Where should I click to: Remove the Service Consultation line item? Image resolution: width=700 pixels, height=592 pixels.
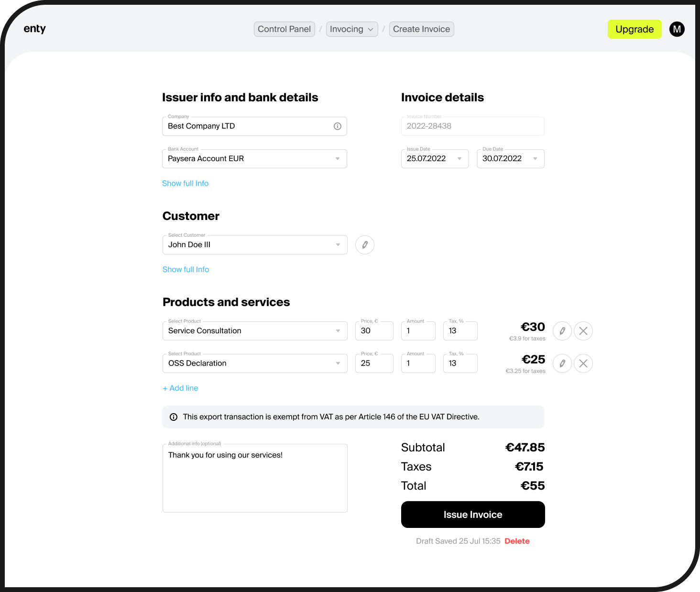tap(583, 331)
